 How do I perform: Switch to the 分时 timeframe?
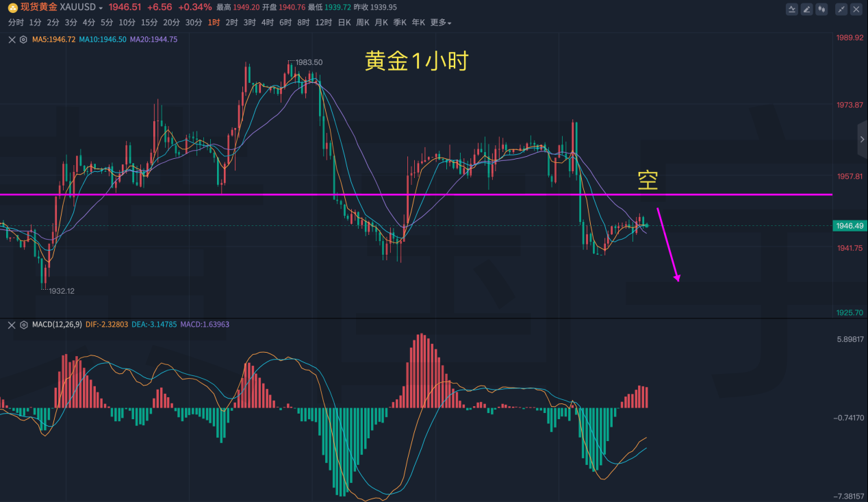(x=16, y=23)
